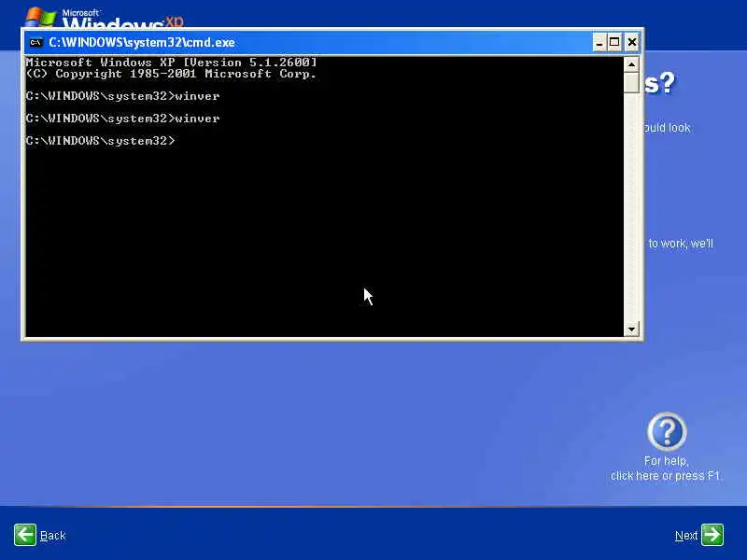The width and height of the screenshot is (747, 560).
Task: Click the first 'winver' command line
Action: coord(123,96)
